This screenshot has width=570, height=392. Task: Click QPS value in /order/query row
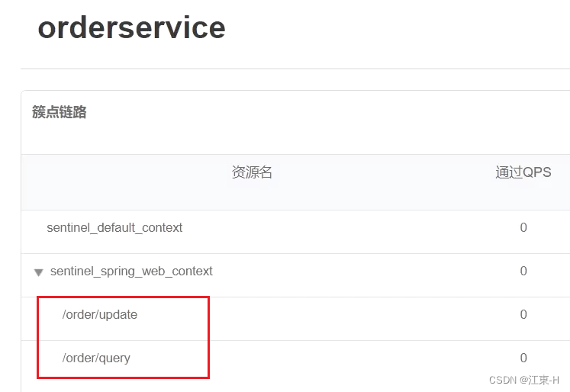point(523,358)
